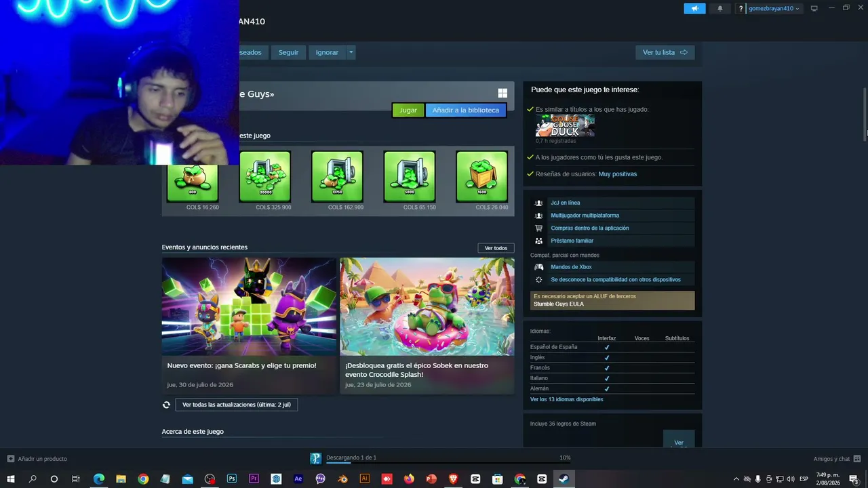Open Illustrator from the taskbar
This screenshot has height=488, width=868.
click(365, 479)
